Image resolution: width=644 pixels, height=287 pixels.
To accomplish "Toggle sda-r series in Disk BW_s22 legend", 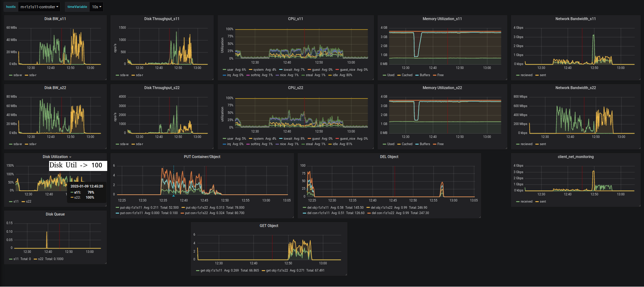I will pyautogui.click(x=33, y=144).
